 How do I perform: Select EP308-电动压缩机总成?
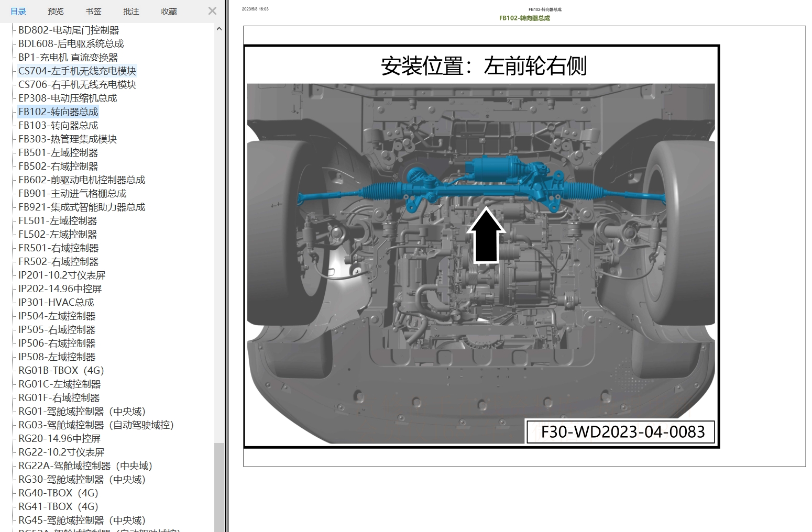pos(70,98)
